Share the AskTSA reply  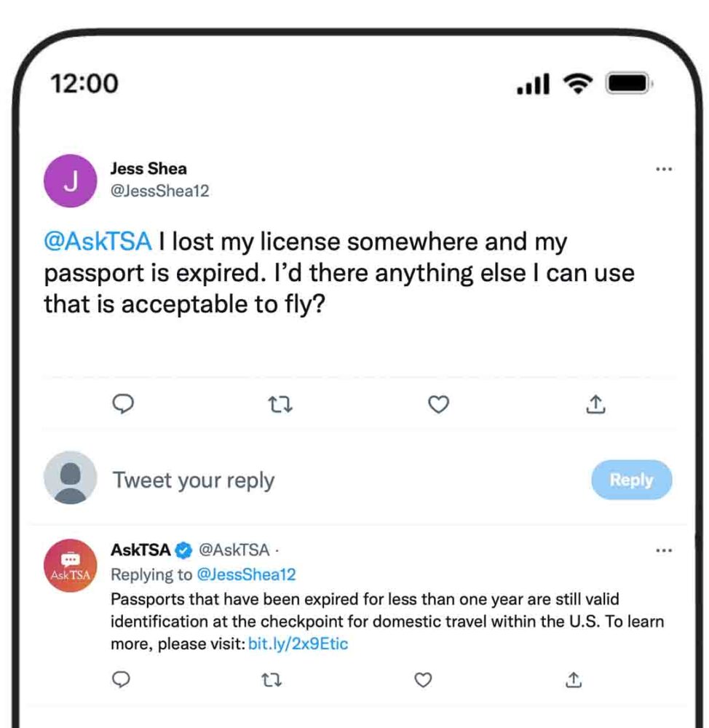pos(574,680)
